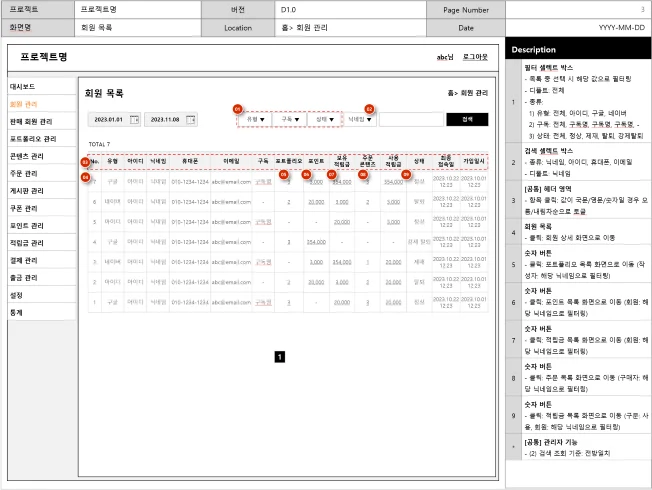Sort by the 상태 column header

point(419,161)
